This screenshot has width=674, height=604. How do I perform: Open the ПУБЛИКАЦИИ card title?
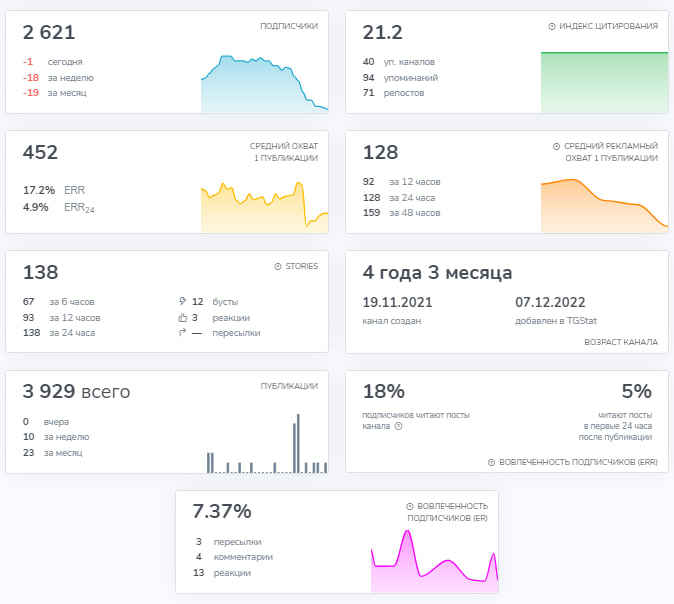point(289,385)
